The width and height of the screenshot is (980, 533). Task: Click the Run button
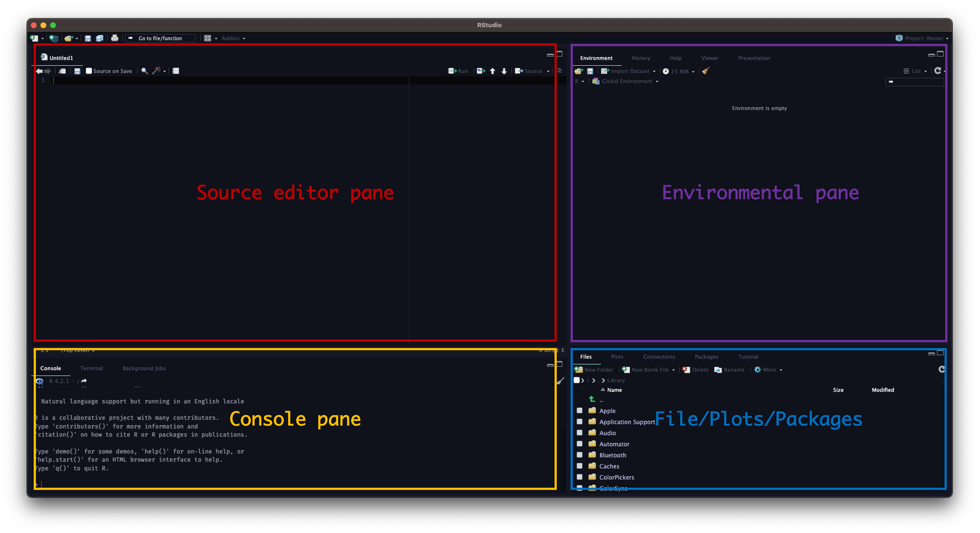pyautogui.click(x=458, y=71)
